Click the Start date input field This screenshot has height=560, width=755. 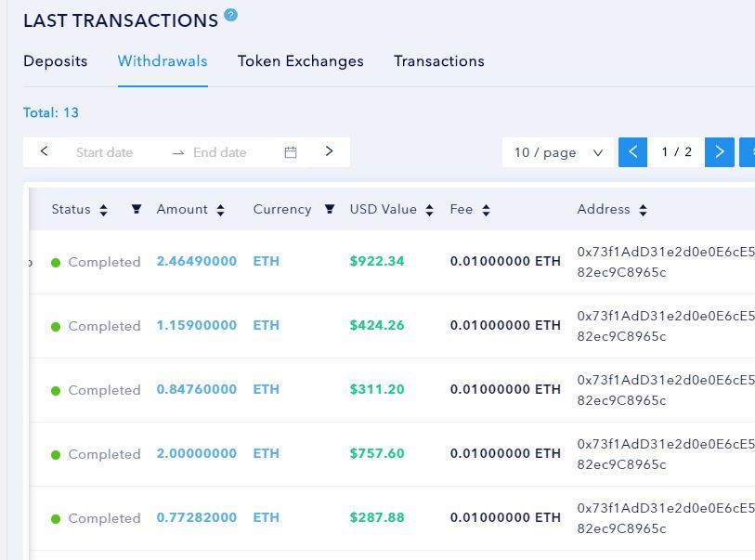coord(104,152)
